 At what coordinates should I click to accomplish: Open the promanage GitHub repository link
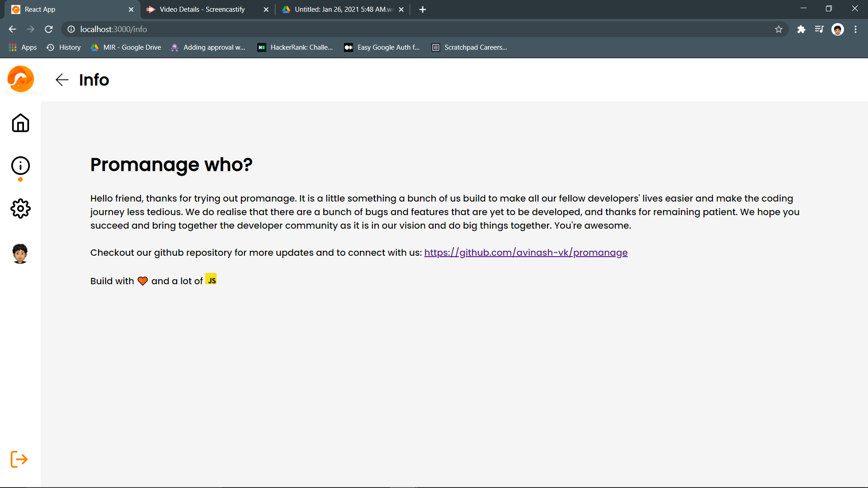526,253
